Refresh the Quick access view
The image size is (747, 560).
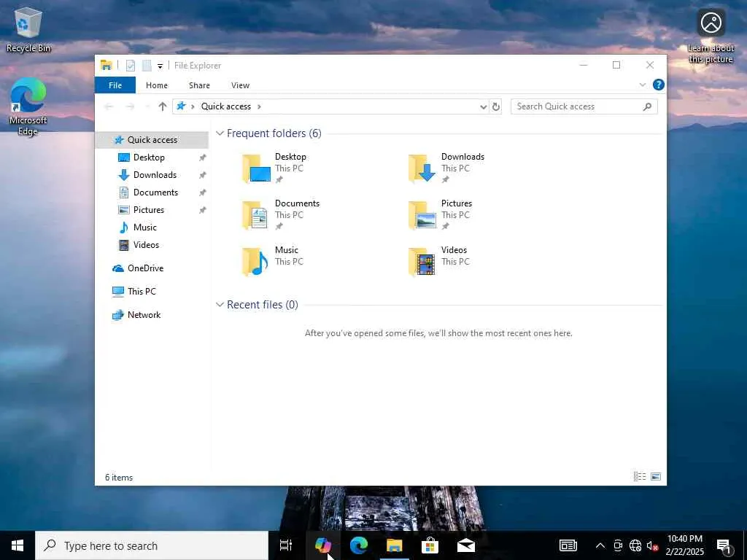tap(496, 106)
